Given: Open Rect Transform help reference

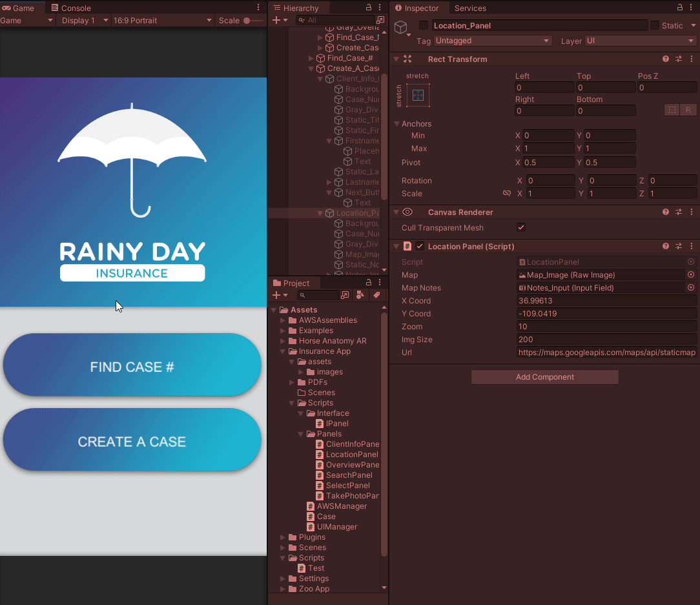Looking at the screenshot, I should [666, 59].
